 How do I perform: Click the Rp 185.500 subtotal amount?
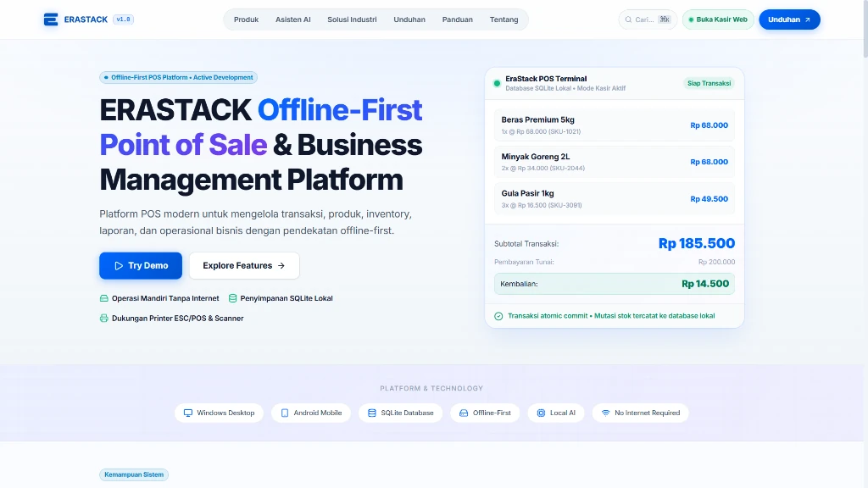click(x=697, y=243)
